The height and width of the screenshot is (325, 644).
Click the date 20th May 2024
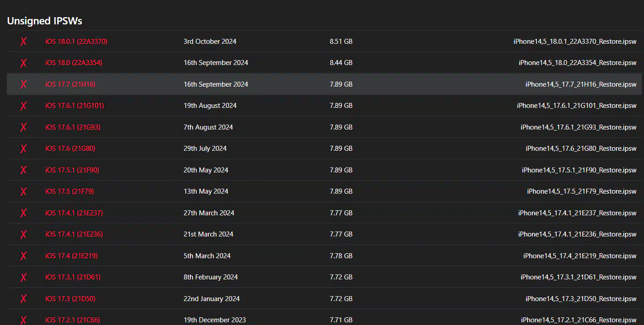(x=206, y=170)
